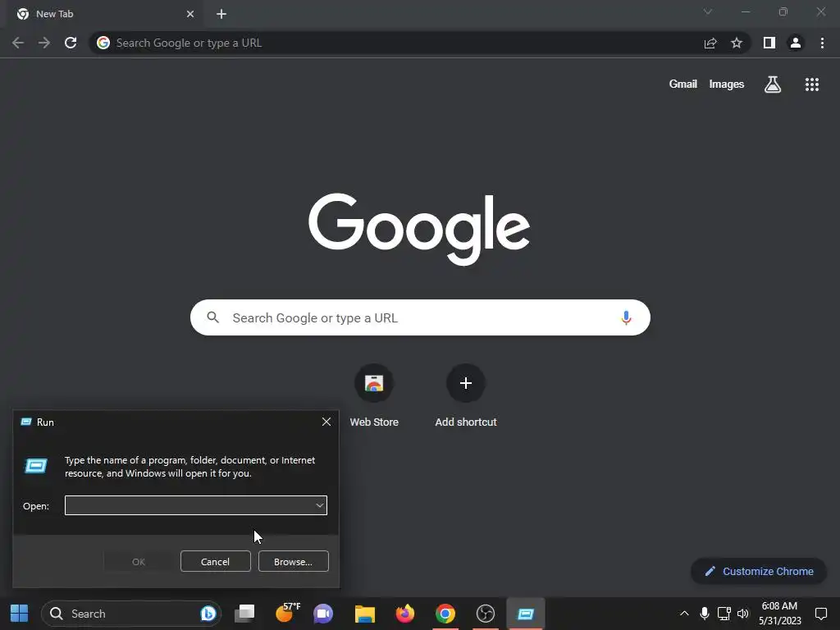Open Chrome side panel icon
Image resolution: width=840 pixels, height=630 pixels.
click(x=769, y=43)
